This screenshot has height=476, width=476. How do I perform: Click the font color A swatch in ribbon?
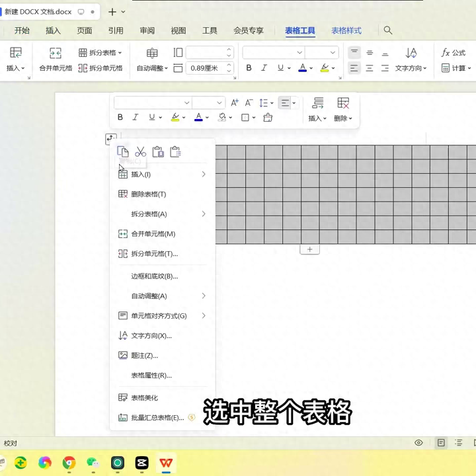pyautogui.click(x=302, y=67)
